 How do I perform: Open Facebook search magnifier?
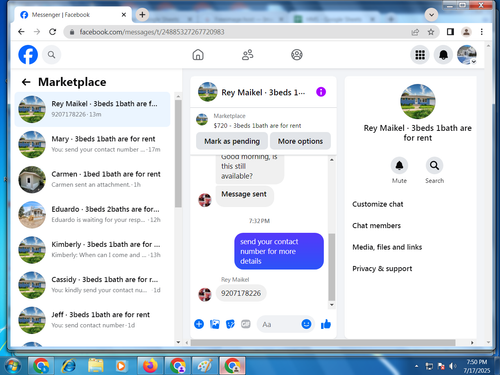(x=51, y=55)
